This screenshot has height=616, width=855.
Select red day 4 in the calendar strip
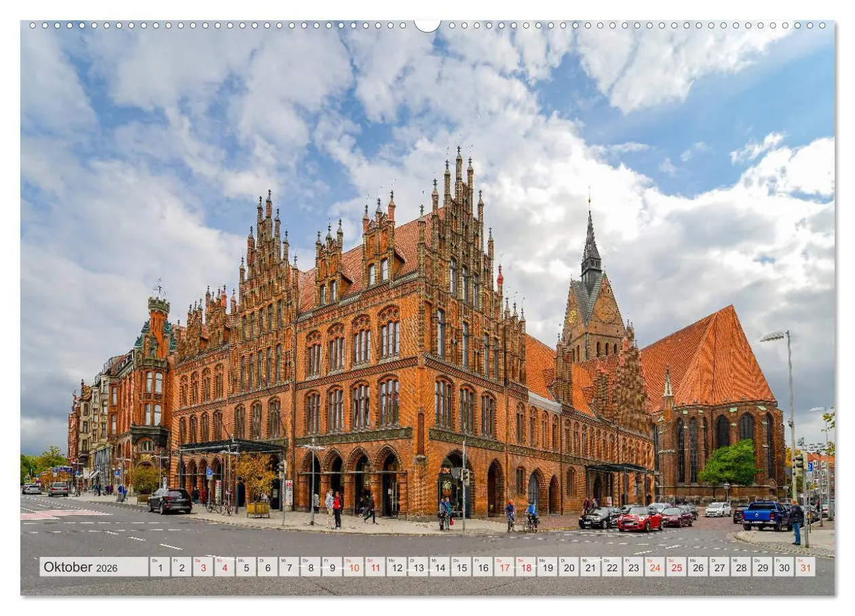pyautogui.click(x=224, y=567)
